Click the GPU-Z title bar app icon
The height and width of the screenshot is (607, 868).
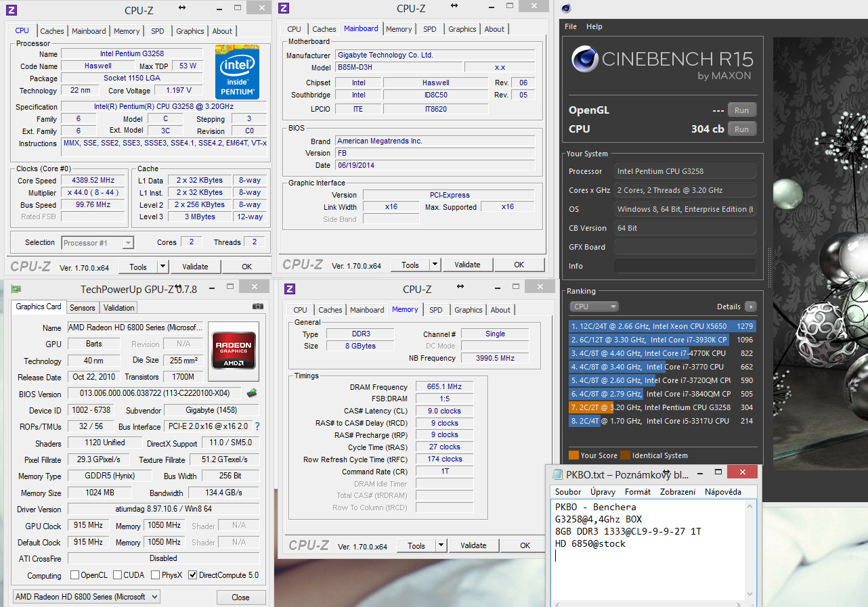point(16,290)
